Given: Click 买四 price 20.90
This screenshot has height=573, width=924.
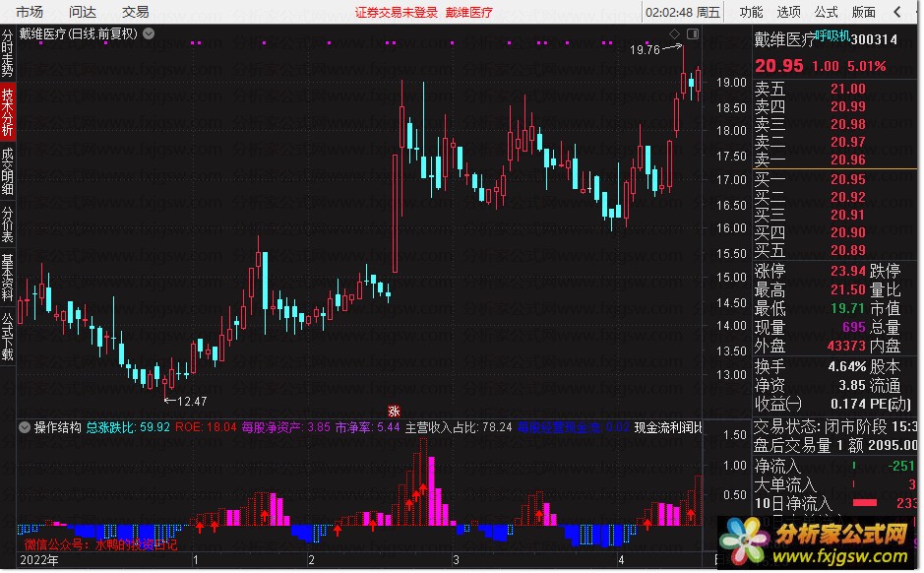Looking at the screenshot, I should point(848,232).
